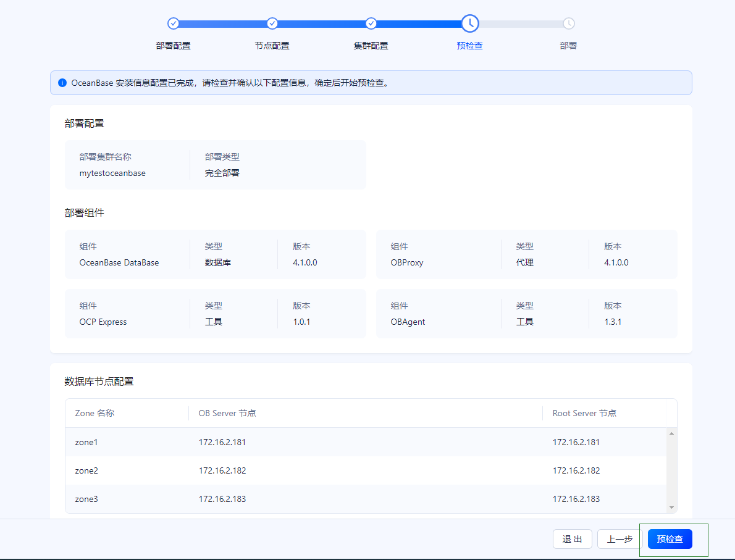Select the 预检查 step label
735x560 pixels.
tap(469, 46)
